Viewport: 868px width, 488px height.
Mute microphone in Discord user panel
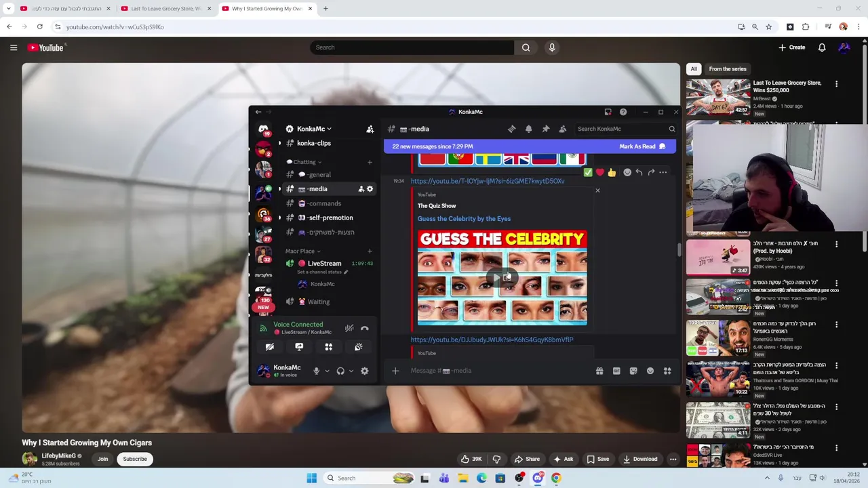coord(316,371)
